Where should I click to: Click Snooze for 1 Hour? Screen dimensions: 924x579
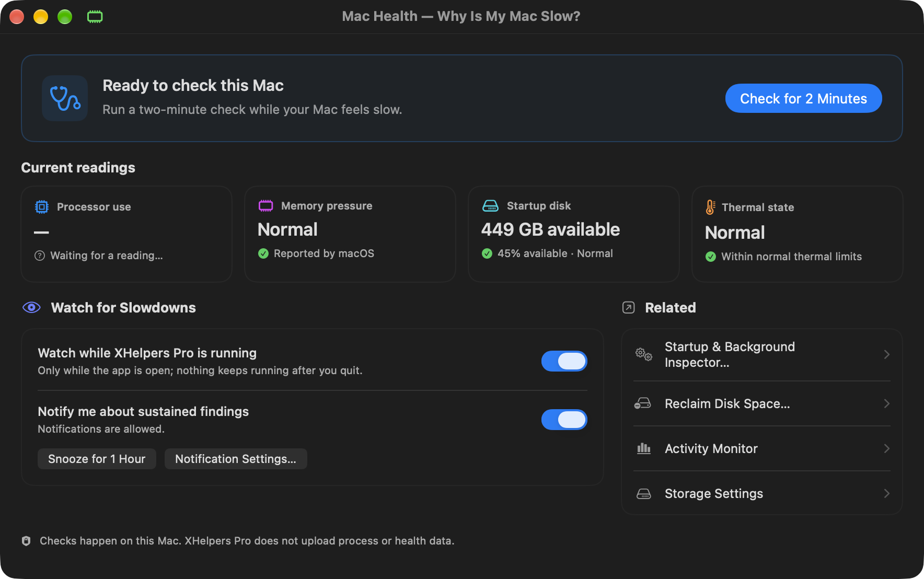97,459
